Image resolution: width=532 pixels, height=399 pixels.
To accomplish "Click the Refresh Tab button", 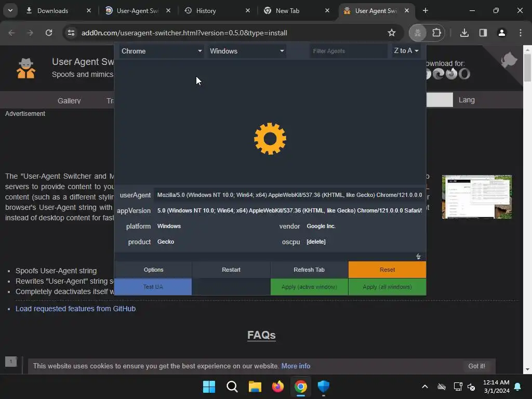I will point(309,270).
